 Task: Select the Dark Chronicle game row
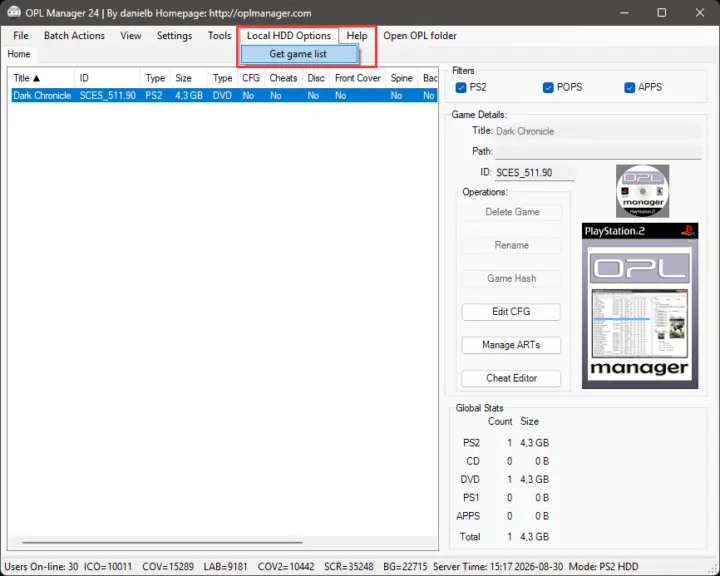(224, 96)
